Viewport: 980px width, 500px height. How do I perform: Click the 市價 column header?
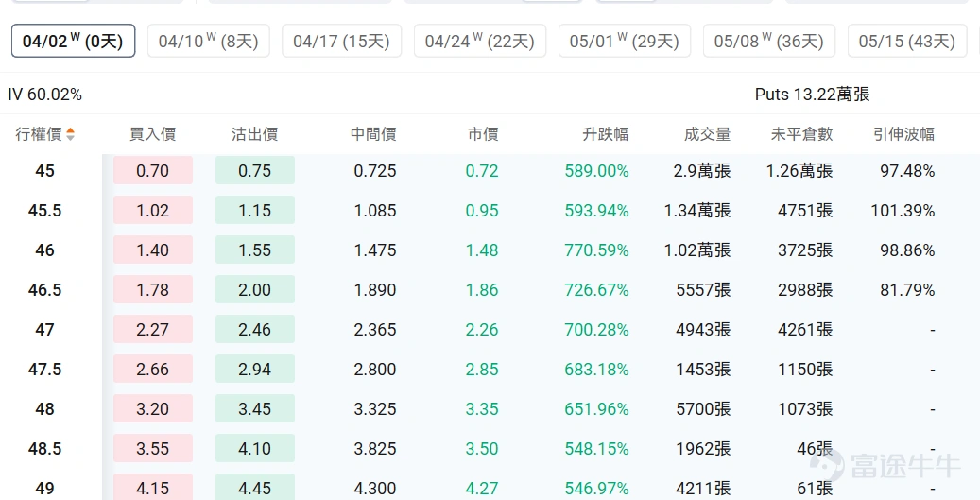483,134
